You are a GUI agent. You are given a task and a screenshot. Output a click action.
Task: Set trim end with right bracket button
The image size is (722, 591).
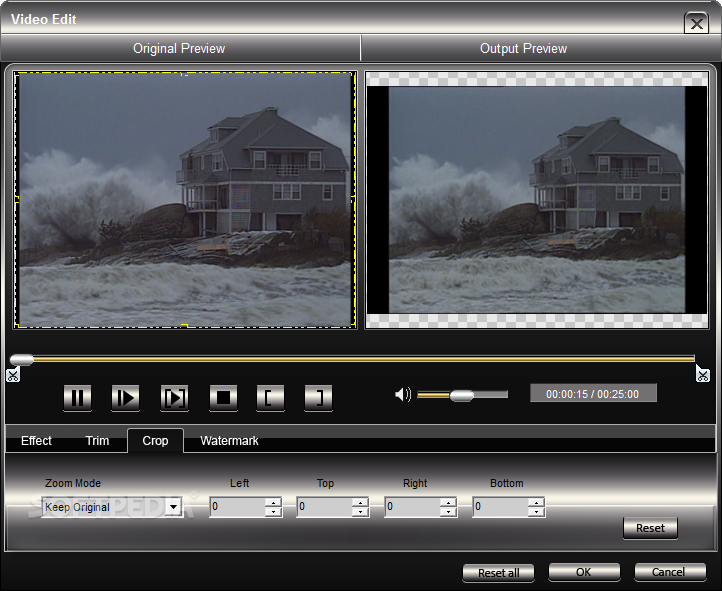coord(318,397)
